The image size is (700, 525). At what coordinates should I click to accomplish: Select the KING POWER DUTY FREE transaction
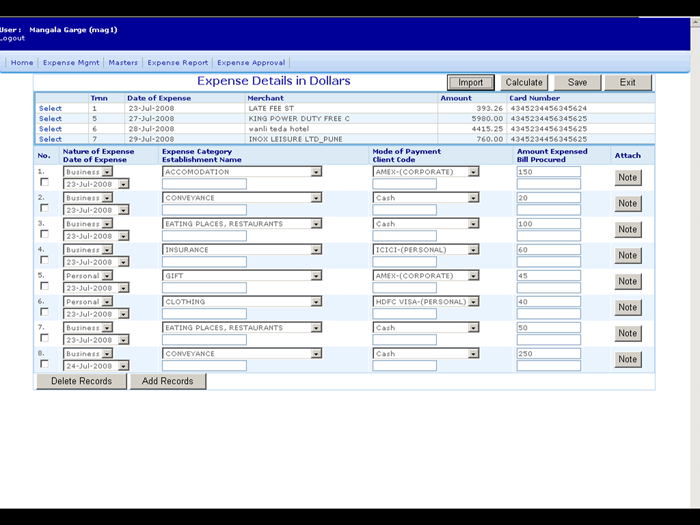tap(50, 119)
